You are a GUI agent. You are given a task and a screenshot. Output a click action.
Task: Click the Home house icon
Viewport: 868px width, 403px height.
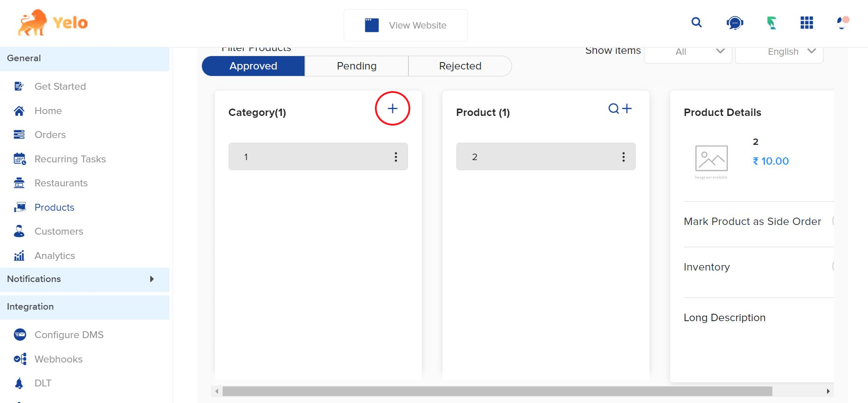click(x=19, y=110)
